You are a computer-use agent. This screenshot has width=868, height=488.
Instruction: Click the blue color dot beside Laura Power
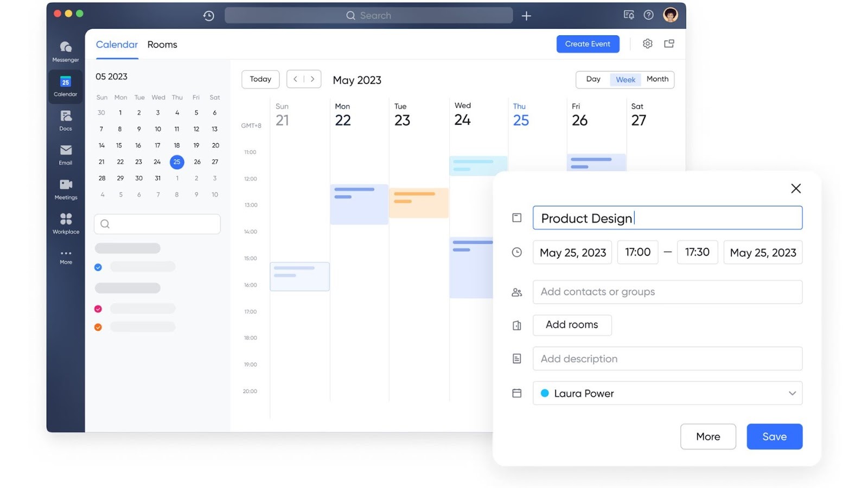[x=545, y=393]
